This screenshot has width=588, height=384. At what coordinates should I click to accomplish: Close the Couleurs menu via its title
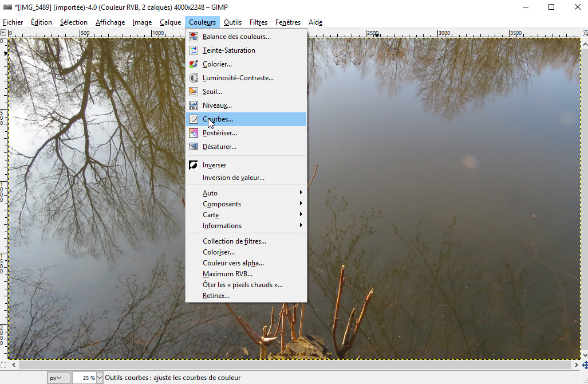point(203,22)
